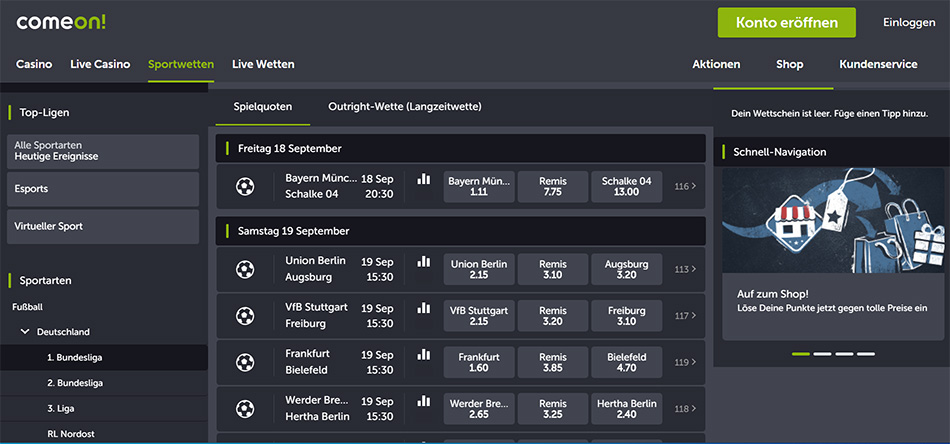Viewport: 950px width, 444px height.
Task: Select the Sportwetten tab
Action: (181, 64)
